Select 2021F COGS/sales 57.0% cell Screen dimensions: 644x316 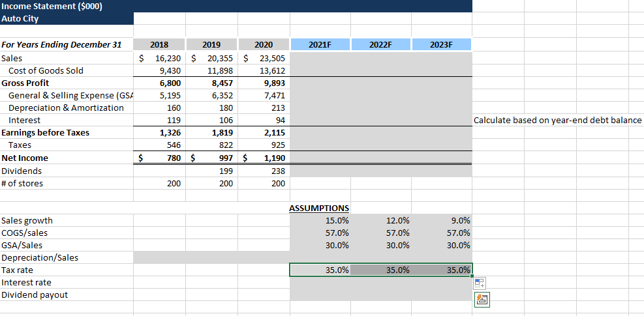pos(320,233)
